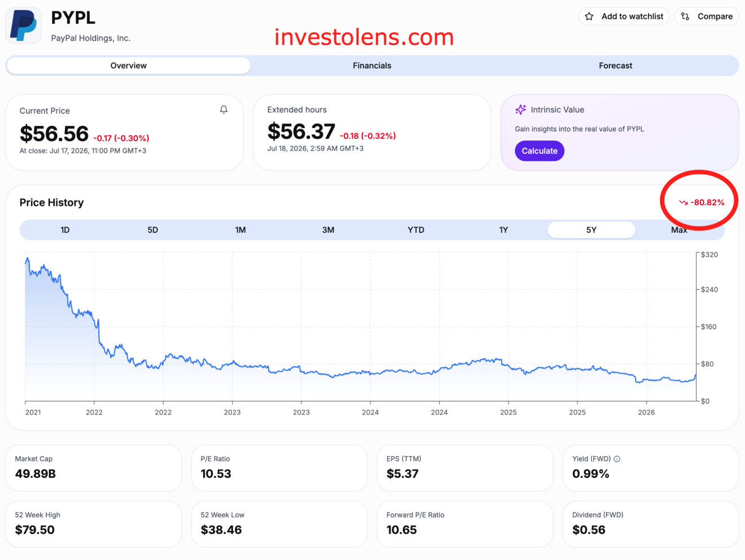Select the Overview tab
This screenshot has width=745, height=560.
click(x=129, y=65)
